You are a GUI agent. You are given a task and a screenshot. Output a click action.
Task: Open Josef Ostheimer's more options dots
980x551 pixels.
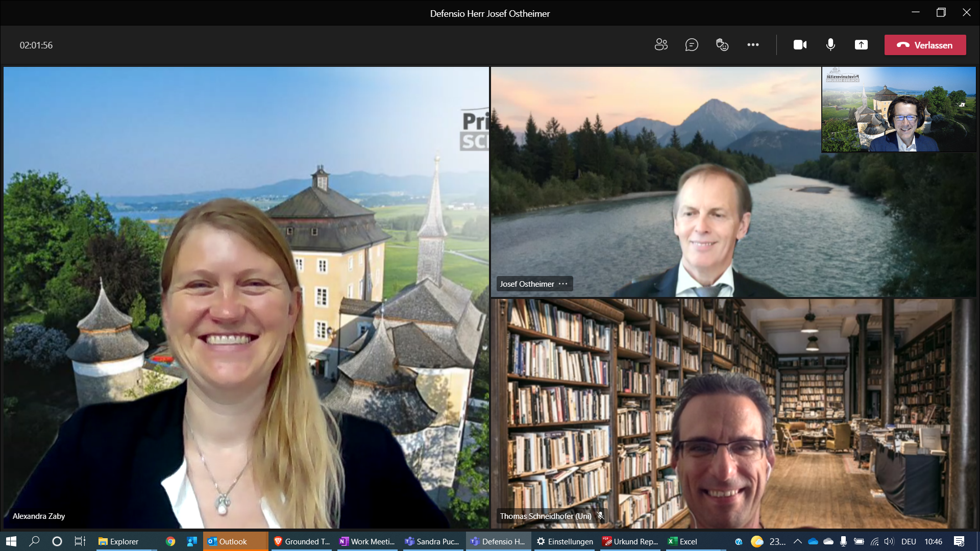(x=563, y=284)
